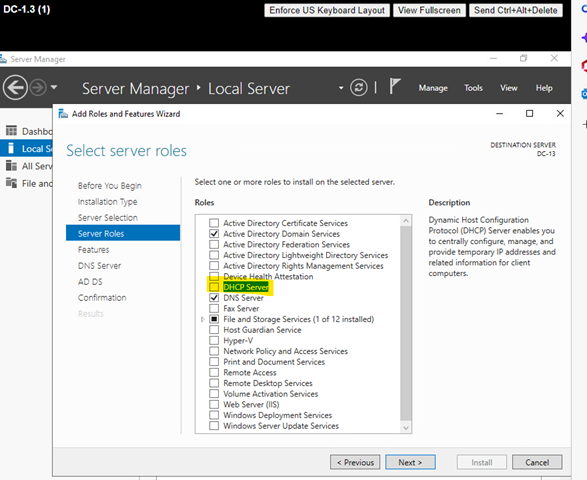The image size is (587, 480).
Task: Check Active Directory Lightweight Directory Services
Action: coord(214,255)
